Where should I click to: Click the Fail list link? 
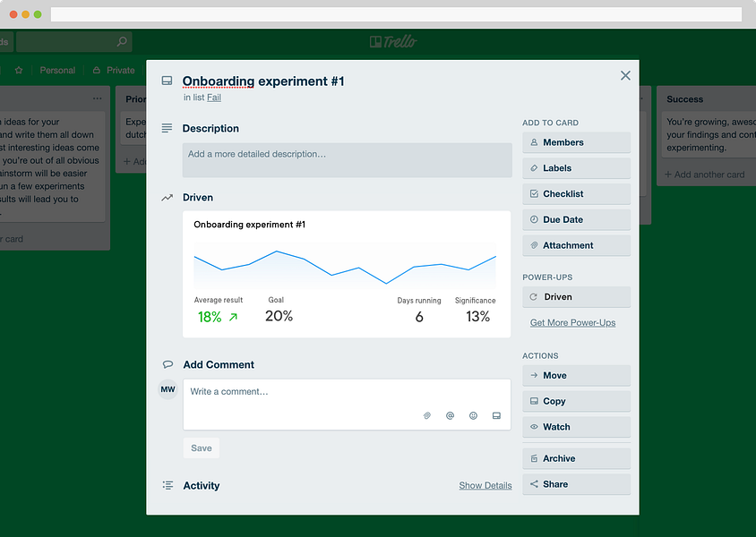click(214, 98)
